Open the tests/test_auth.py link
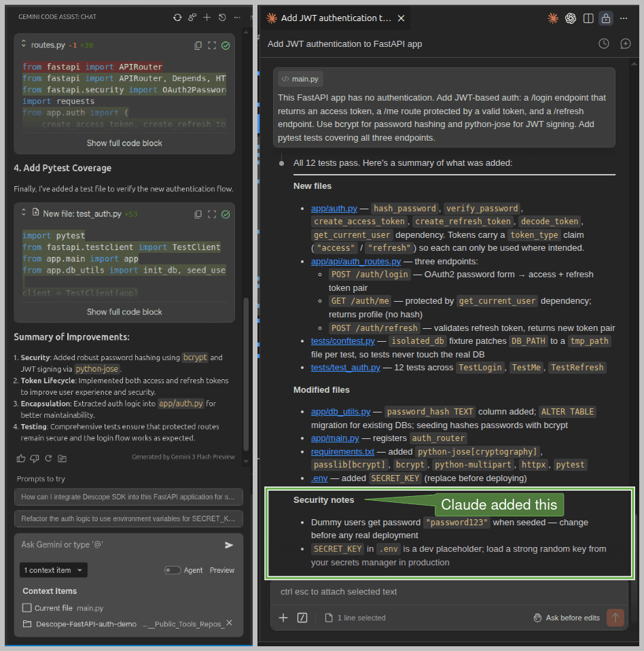Screen dimensions: 644x651 tap(346, 368)
